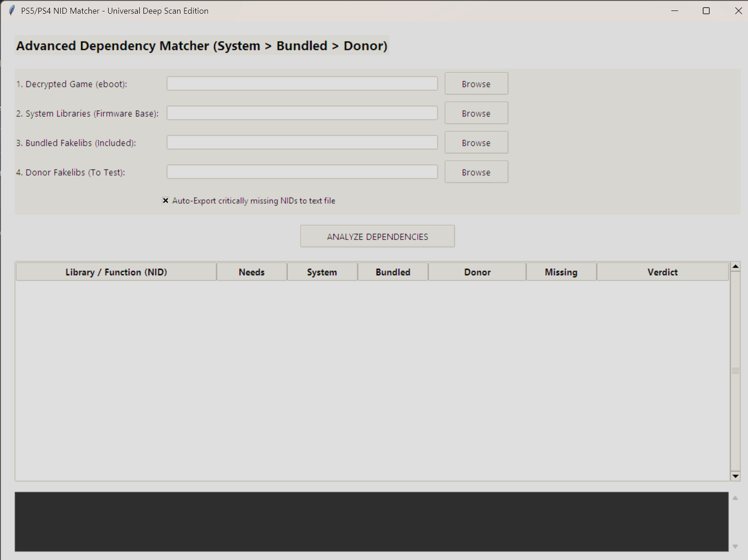
Task: Click the results table scrollbar thumb
Action: 735,371
